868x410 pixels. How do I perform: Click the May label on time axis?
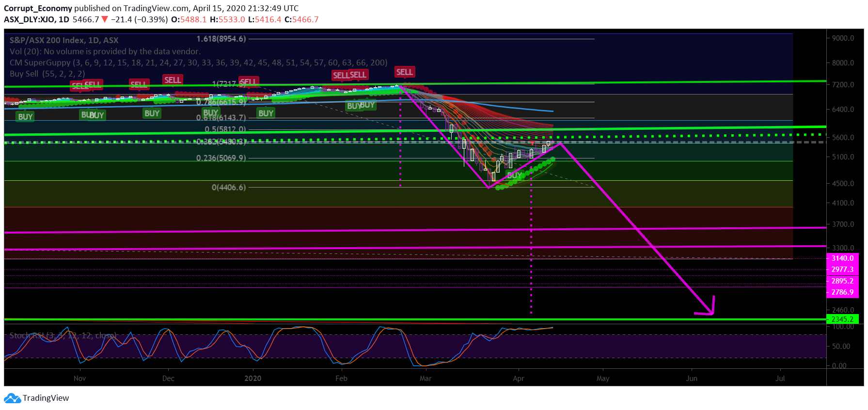[x=603, y=378]
